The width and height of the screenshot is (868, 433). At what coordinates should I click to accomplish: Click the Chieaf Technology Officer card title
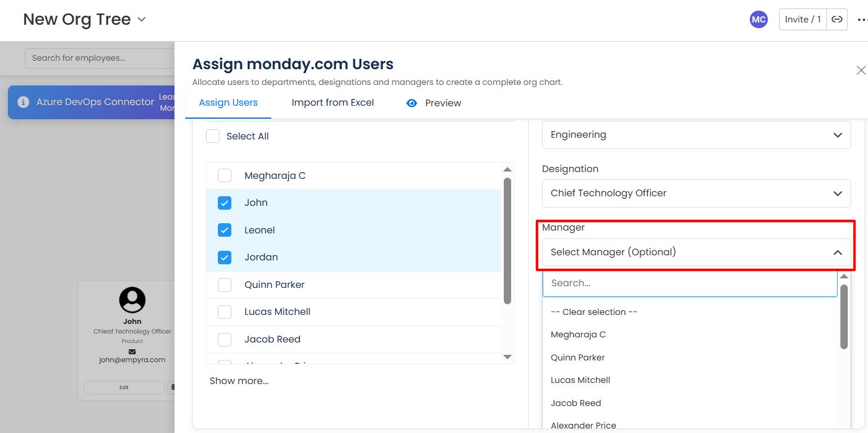click(x=132, y=332)
